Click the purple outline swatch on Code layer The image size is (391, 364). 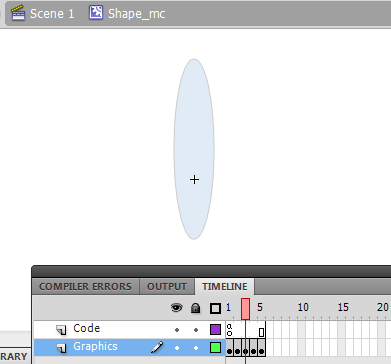[x=215, y=330]
